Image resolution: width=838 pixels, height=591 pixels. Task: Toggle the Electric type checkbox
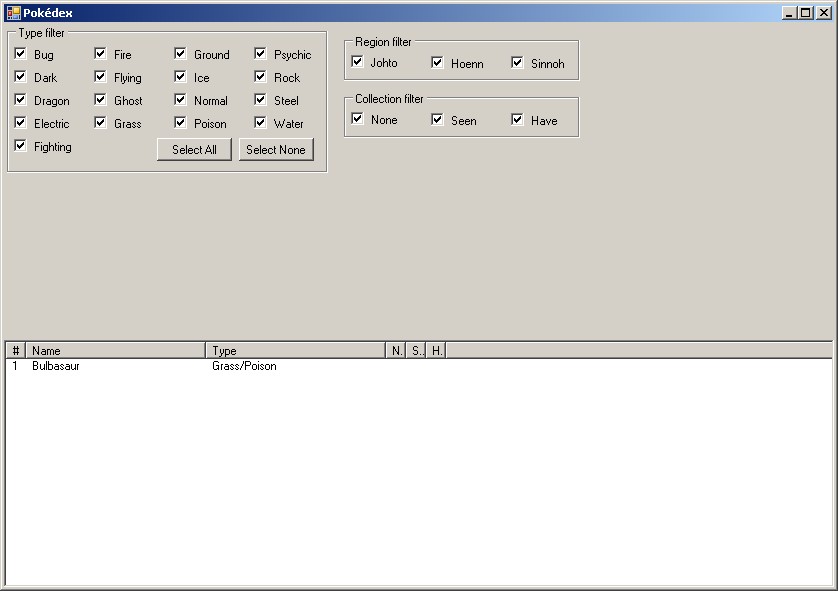pyautogui.click(x=20, y=123)
